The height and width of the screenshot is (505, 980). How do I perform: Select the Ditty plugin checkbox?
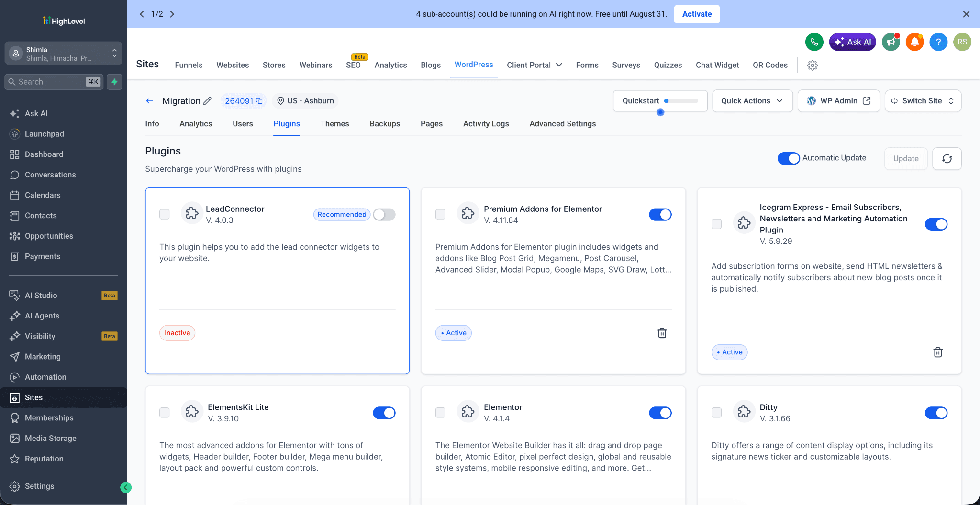point(717,413)
